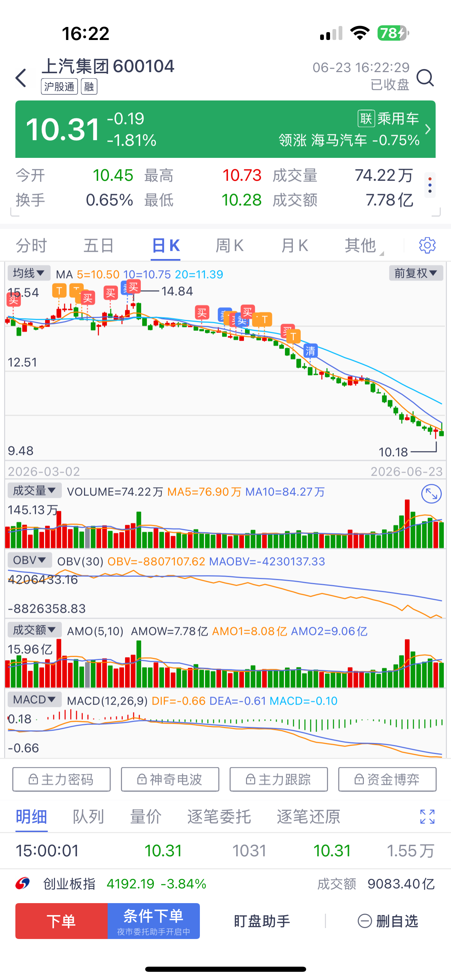This screenshot has width=451, height=980.
Task: Tap the 沪股通 tag
Action: pyautogui.click(x=59, y=87)
